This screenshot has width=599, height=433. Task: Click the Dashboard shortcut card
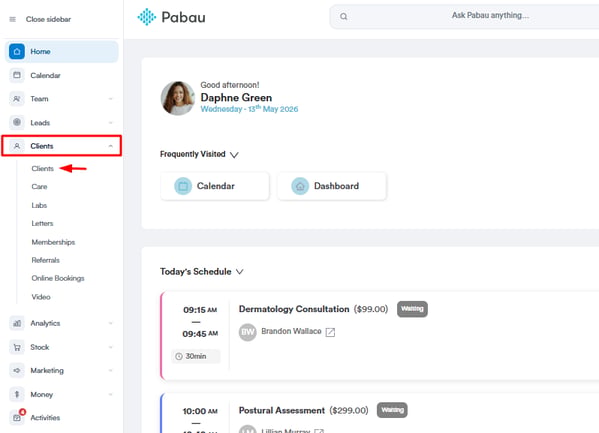332,186
